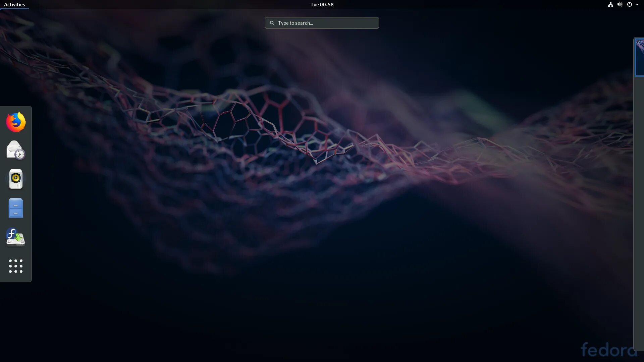The height and width of the screenshot is (362, 644).
Task: Open the Files file manager
Action: tap(16, 208)
